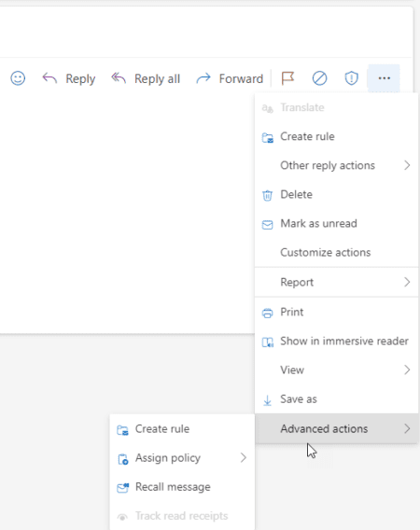This screenshot has height=530, width=420.
Task: Click the emoji reaction smiley icon
Action: coord(18,78)
